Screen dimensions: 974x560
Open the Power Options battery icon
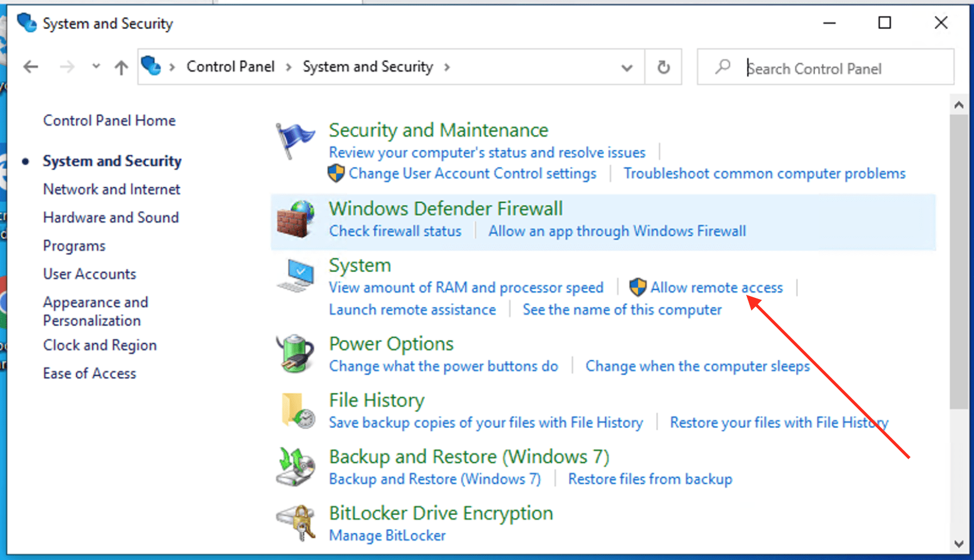[295, 354]
